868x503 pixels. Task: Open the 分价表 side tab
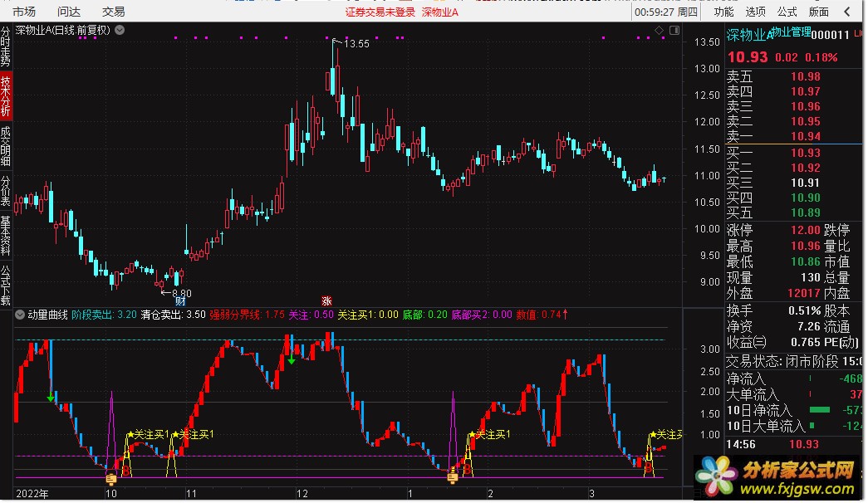tap(6, 191)
